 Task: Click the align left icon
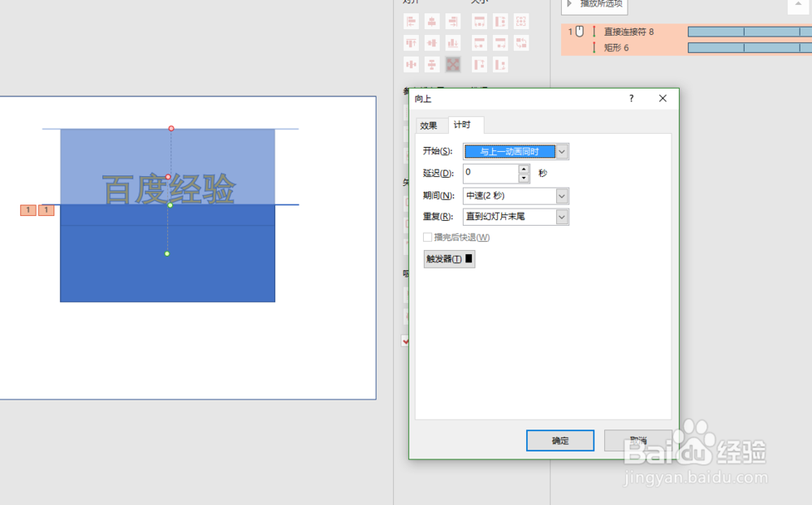[411, 21]
